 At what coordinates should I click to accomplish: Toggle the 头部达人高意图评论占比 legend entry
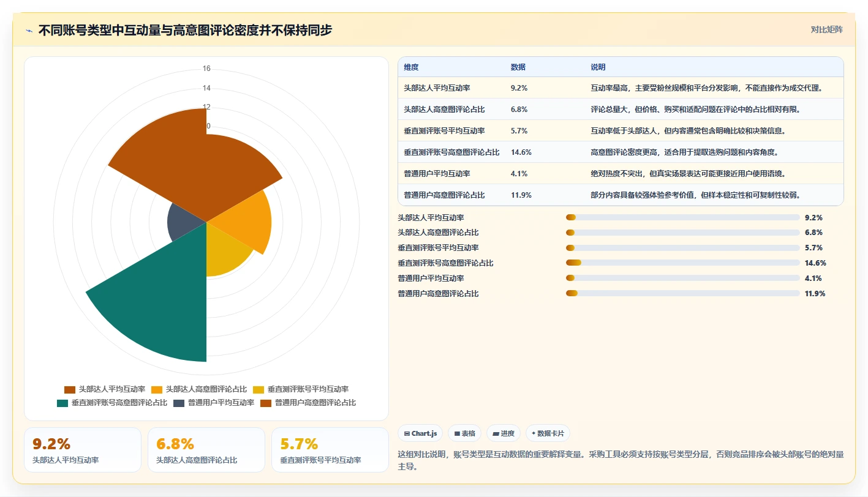pyautogui.click(x=199, y=389)
